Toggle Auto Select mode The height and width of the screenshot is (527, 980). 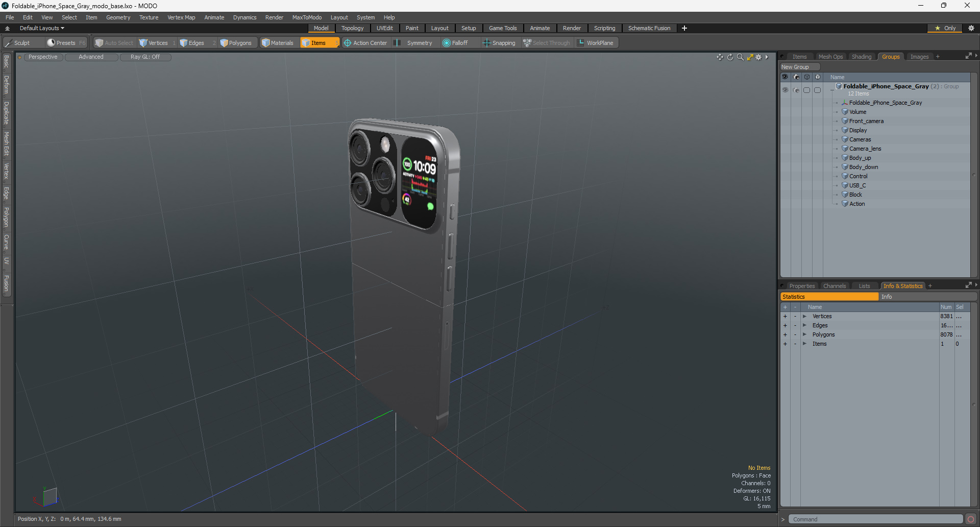pos(114,43)
